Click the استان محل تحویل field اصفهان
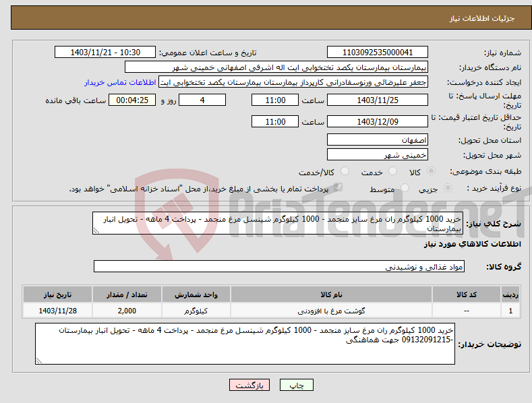 [x=378, y=139]
